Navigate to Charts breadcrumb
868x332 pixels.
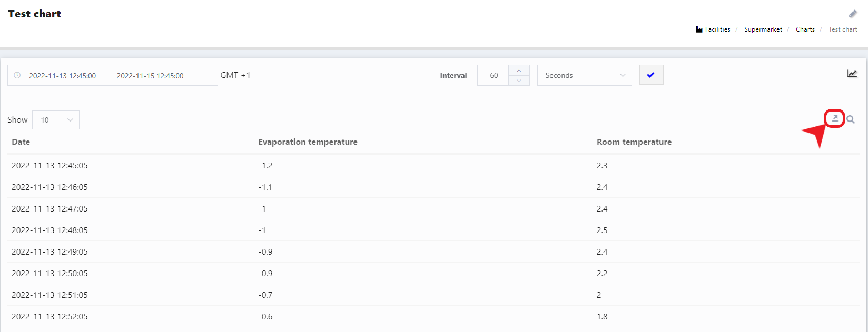pyautogui.click(x=805, y=29)
